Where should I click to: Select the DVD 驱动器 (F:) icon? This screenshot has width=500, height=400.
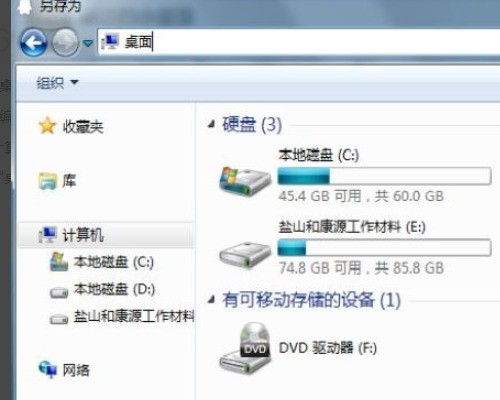coord(245,348)
